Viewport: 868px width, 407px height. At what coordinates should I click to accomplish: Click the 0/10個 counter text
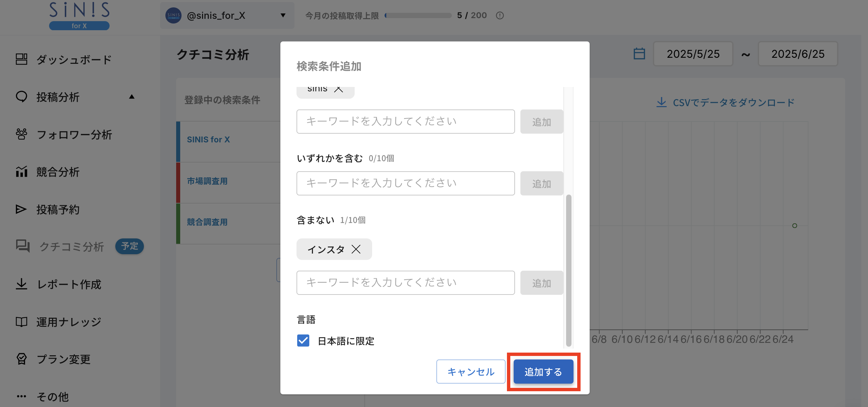(381, 158)
